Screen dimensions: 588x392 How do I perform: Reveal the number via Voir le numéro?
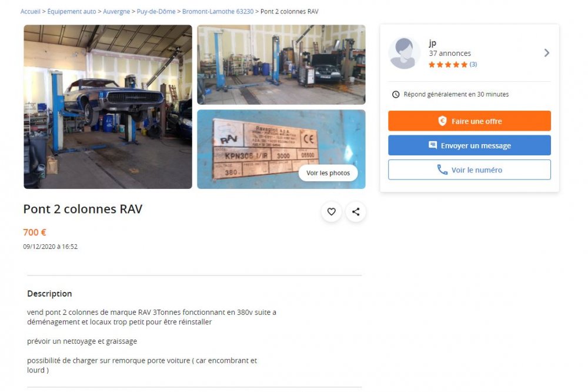[469, 170]
